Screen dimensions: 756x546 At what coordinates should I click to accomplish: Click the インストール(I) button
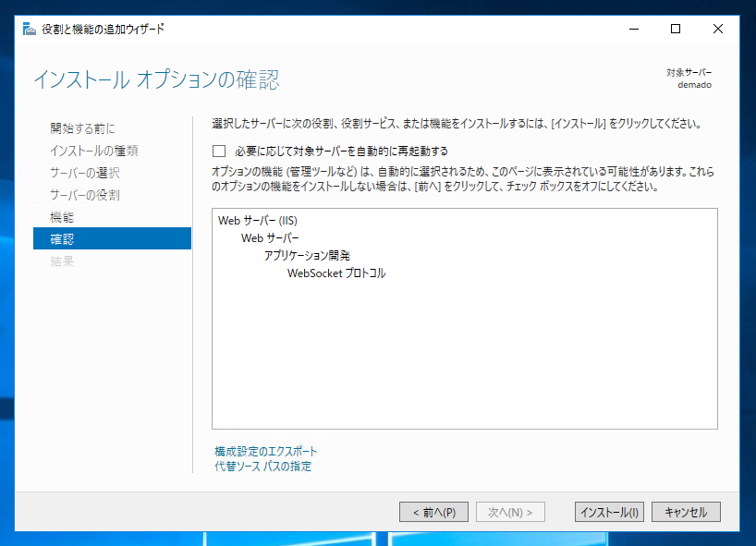(609, 512)
